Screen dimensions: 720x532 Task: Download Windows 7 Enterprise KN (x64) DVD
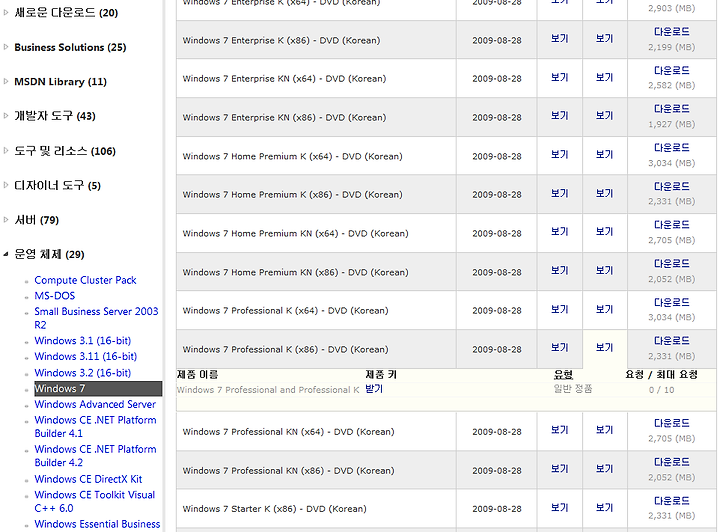click(671, 70)
